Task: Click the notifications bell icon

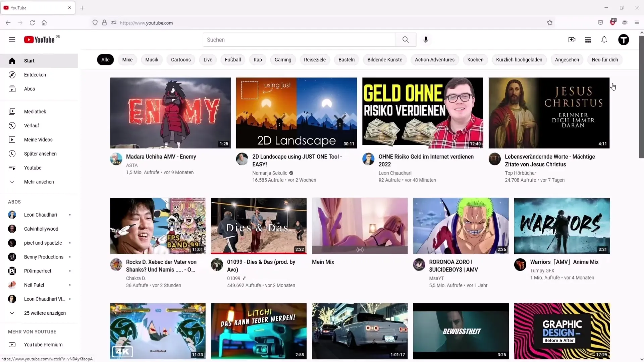Action: (x=604, y=39)
